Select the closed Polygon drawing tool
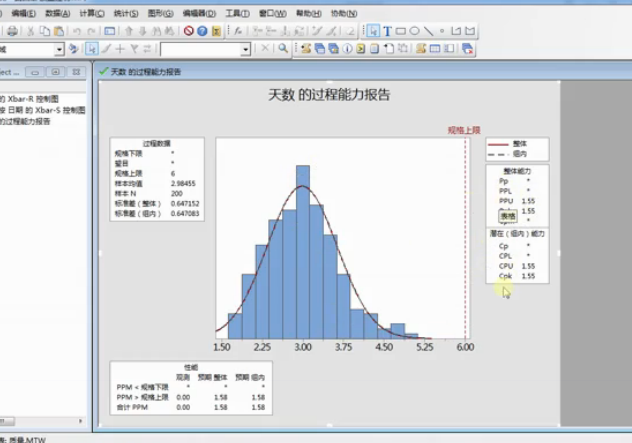Viewport: 632px width, 443px height. [x=470, y=31]
